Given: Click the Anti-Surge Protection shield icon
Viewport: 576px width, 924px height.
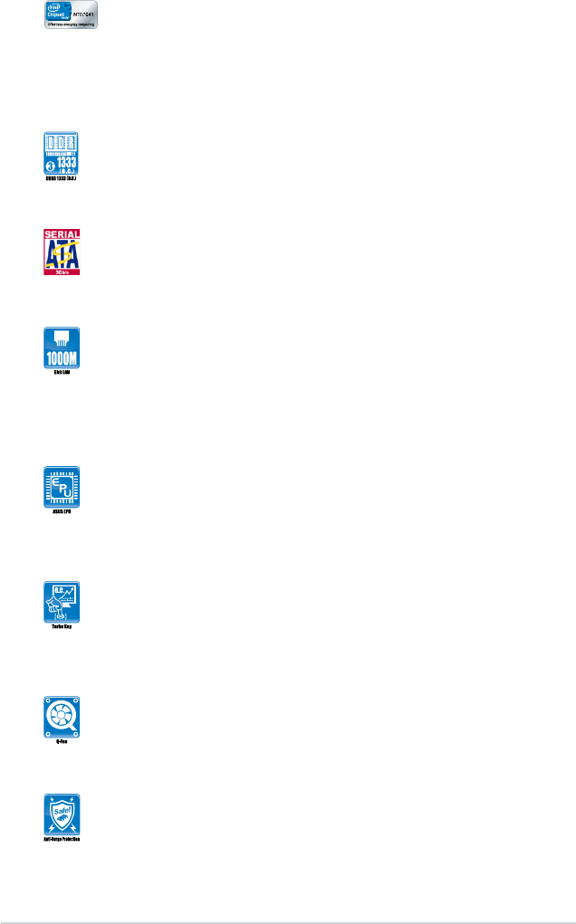Looking at the screenshot, I should [62, 815].
